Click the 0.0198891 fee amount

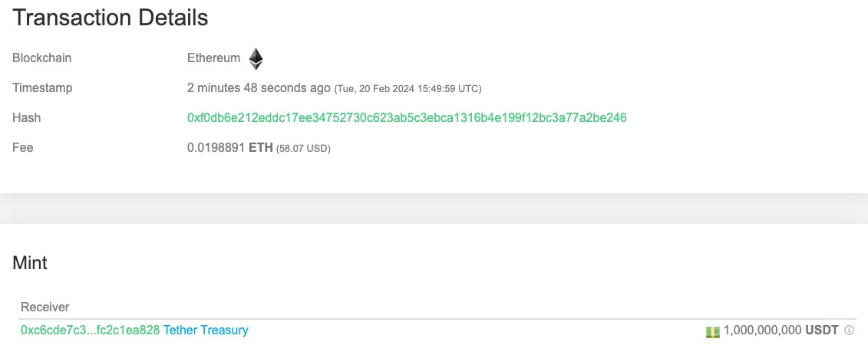tap(216, 147)
